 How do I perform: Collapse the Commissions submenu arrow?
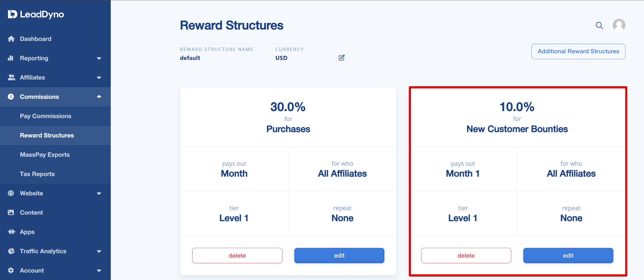(x=99, y=97)
